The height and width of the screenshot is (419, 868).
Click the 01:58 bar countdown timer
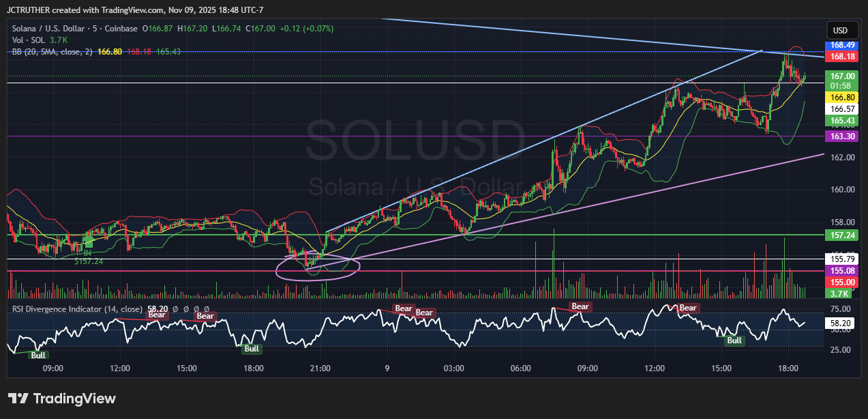[841, 86]
